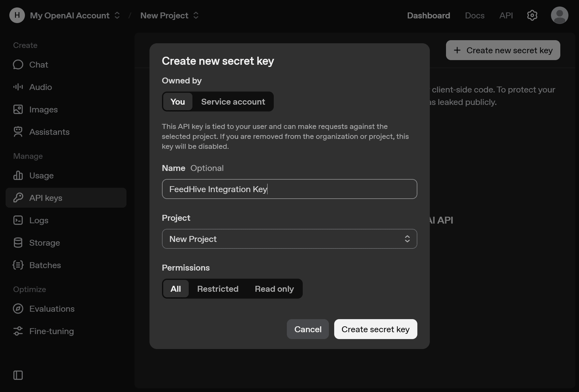
Task: Go to Docs in top navigation
Action: [474, 15]
